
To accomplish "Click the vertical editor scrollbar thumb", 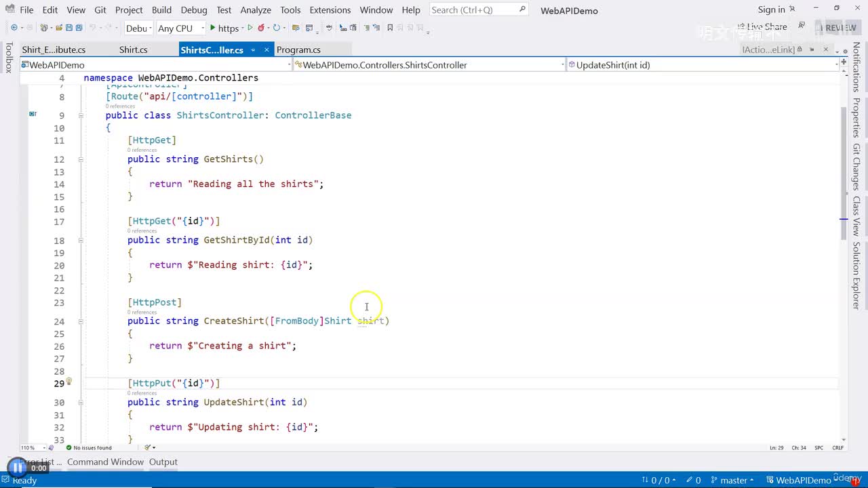I will pos(844,174).
